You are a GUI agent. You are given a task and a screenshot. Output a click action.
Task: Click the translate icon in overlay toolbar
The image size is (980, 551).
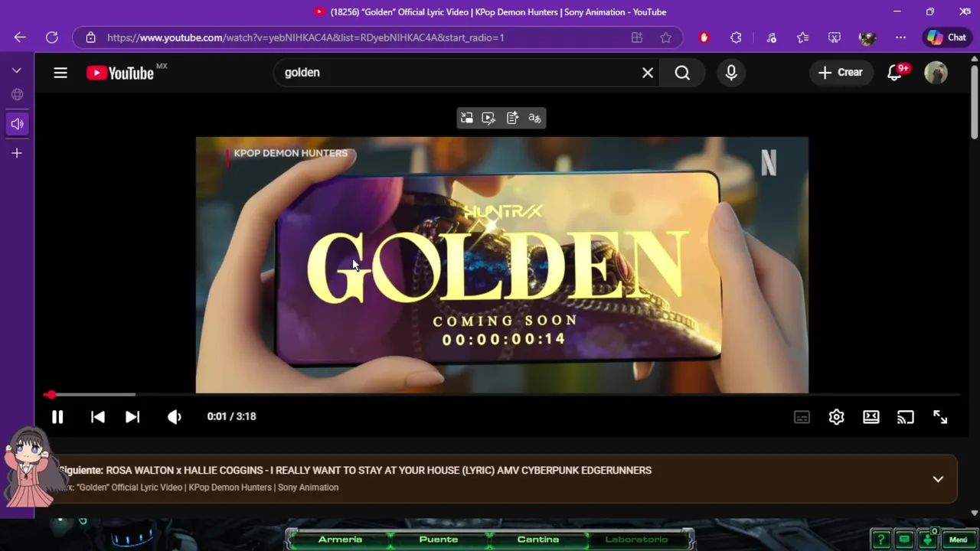534,118
